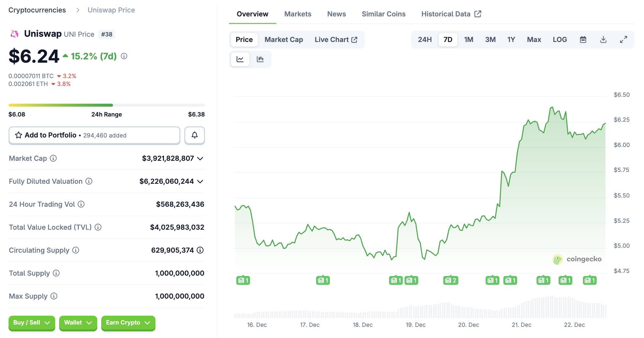644x338 pixels.
Task: Open the Buy / Sell dropdown
Action: coord(32,323)
